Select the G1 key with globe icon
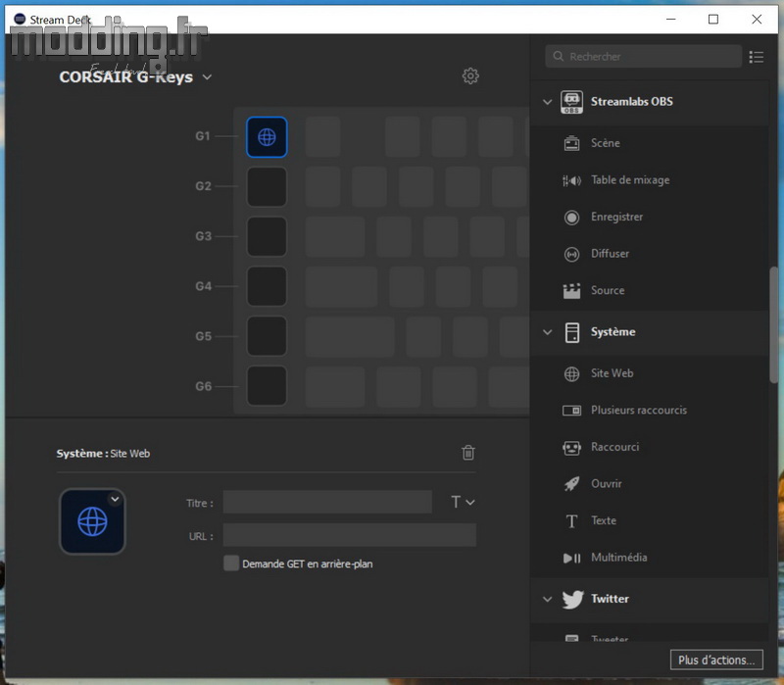784x685 pixels. (x=267, y=137)
